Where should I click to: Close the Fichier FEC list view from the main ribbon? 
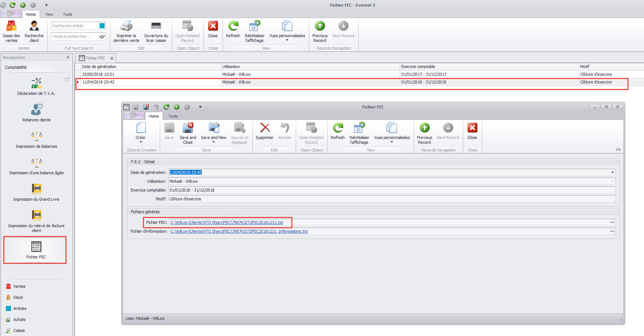click(x=213, y=29)
